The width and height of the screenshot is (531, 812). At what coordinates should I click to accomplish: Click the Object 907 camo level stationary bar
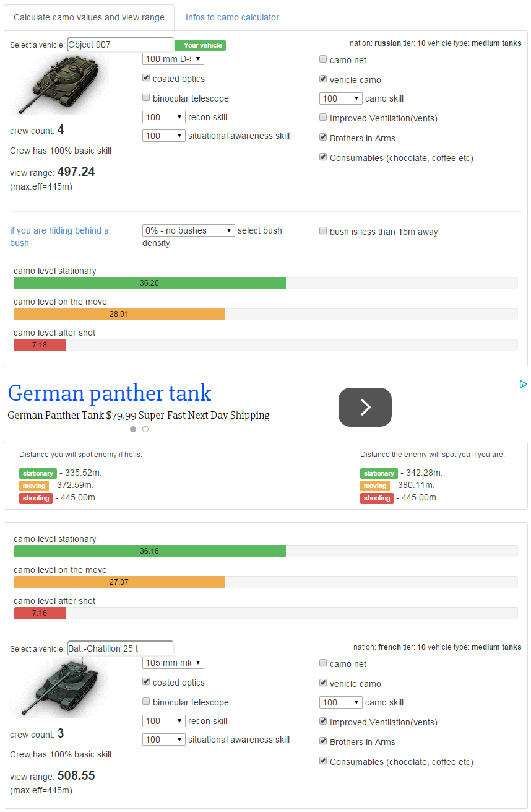(149, 283)
